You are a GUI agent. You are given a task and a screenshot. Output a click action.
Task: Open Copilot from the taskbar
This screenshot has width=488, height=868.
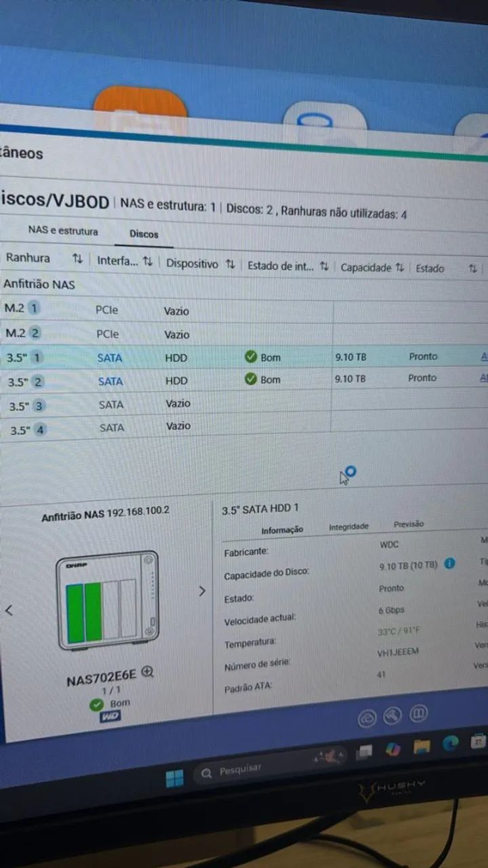tap(393, 749)
